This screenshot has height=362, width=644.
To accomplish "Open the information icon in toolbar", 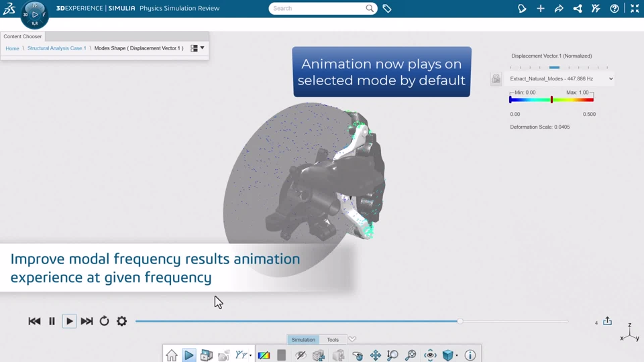I will [470, 355].
